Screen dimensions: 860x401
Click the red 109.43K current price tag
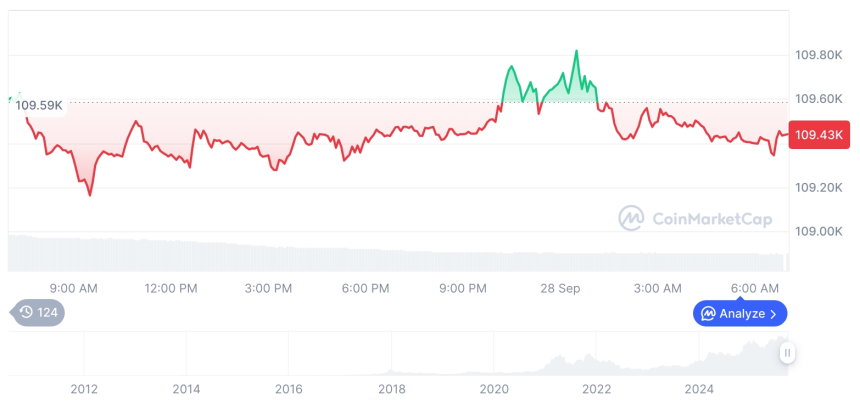818,135
